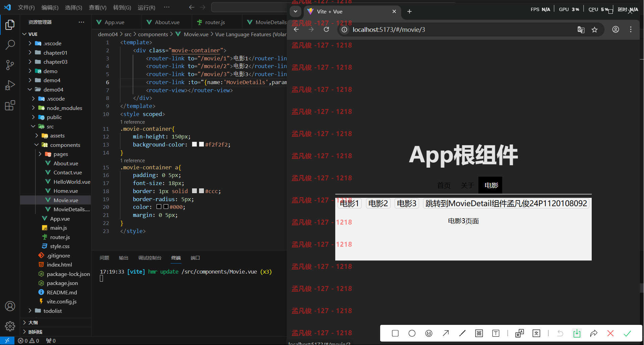Image resolution: width=644 pixels, height=345 pixels.
Task: Show errors and warnings from status bar
Action: [28, 341]
